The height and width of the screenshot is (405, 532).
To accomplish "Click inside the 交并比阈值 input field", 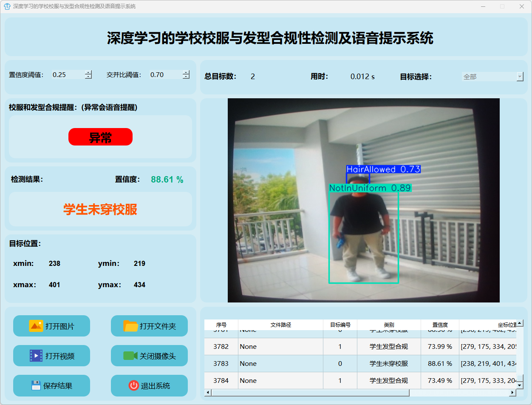I will coord(165,75).
